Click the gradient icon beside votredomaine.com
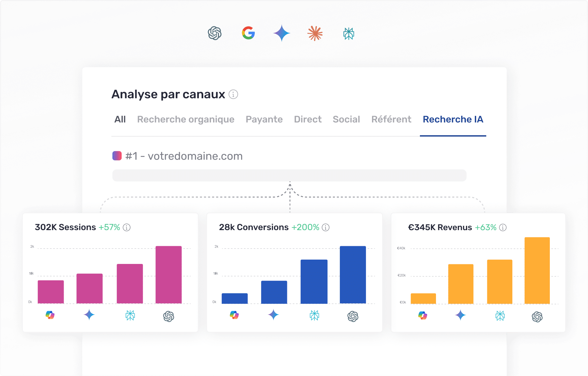Image resolution: width=588 pixels, height=376 pixels. (x=117, y=156)
